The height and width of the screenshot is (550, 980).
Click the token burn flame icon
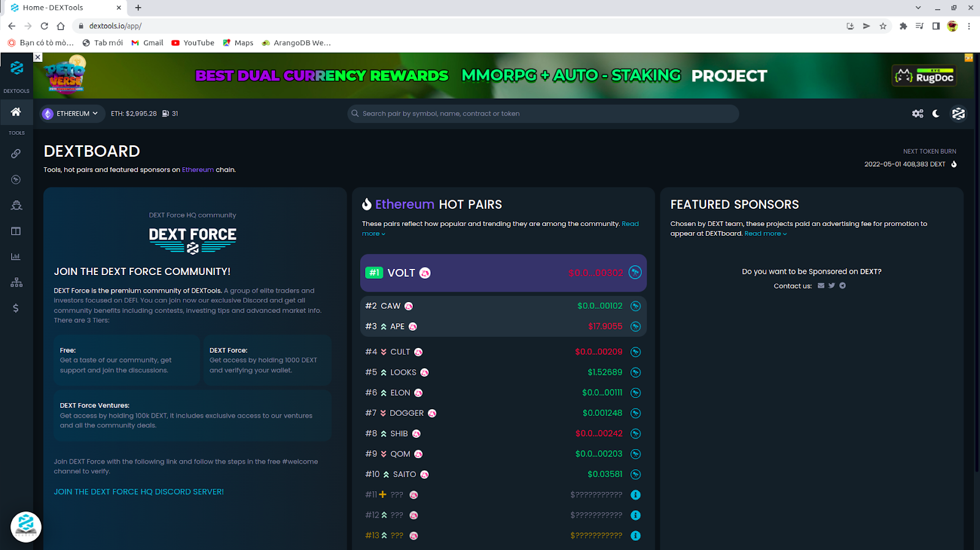tap(954, 164)
